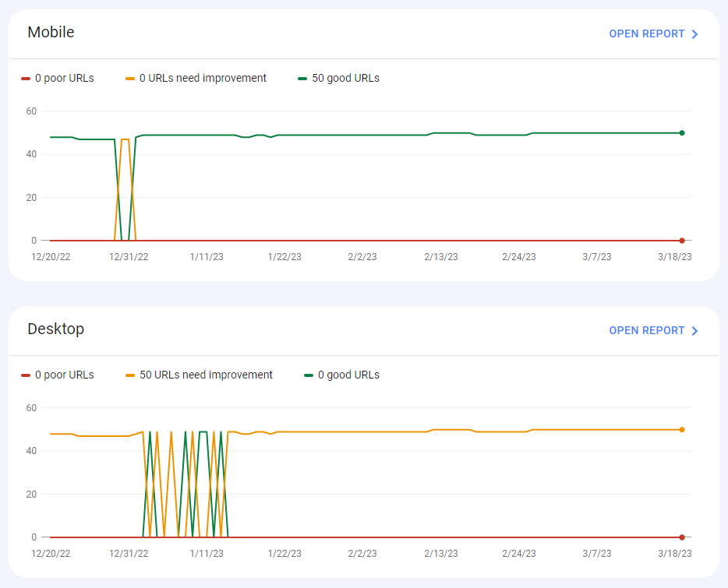Open the Desktop report using OPEN REPORT link
728x588 pixels.
click(646, 330)
